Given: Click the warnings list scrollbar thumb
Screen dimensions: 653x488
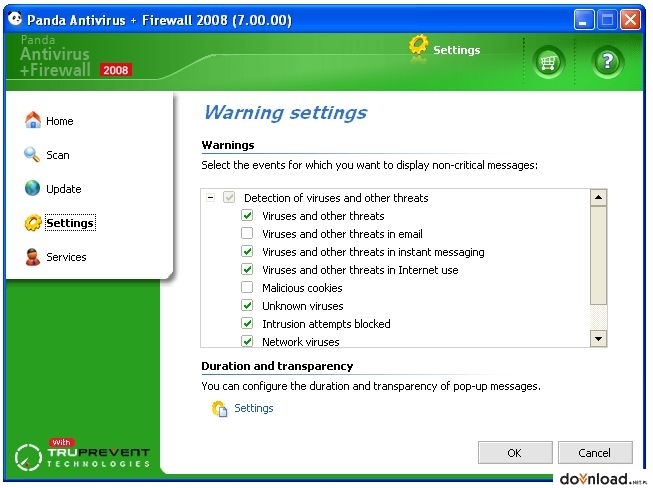Looking at the screenshot, I should [598, 255].
